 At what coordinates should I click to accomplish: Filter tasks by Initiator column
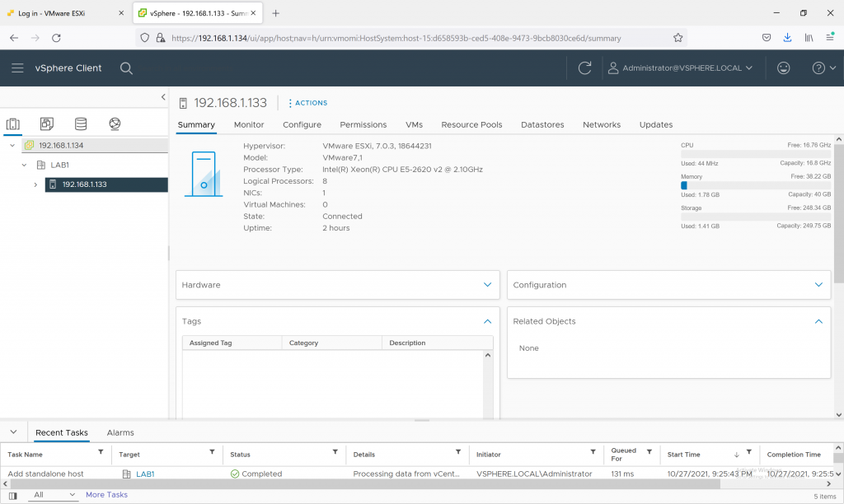[x=593, y=452]
